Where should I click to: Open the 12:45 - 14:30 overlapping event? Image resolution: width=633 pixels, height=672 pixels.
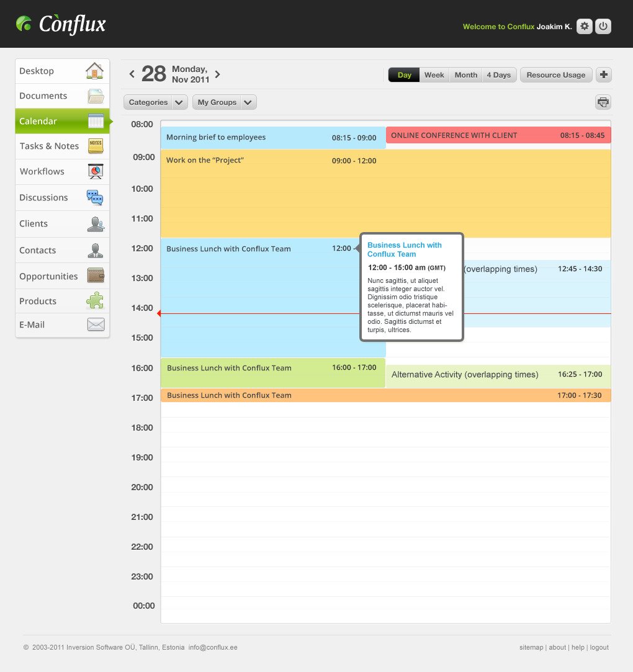point(537,293)
